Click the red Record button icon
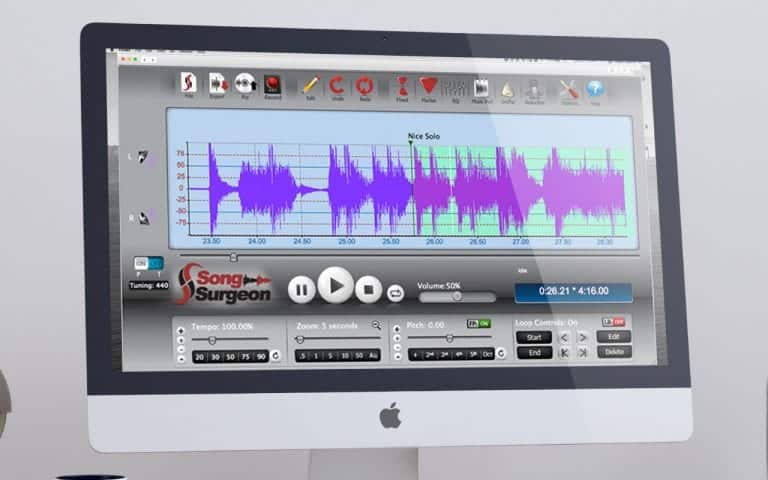The height and width of the screenshot is (480, 768). pyautogui.click(x=272, y=87)
